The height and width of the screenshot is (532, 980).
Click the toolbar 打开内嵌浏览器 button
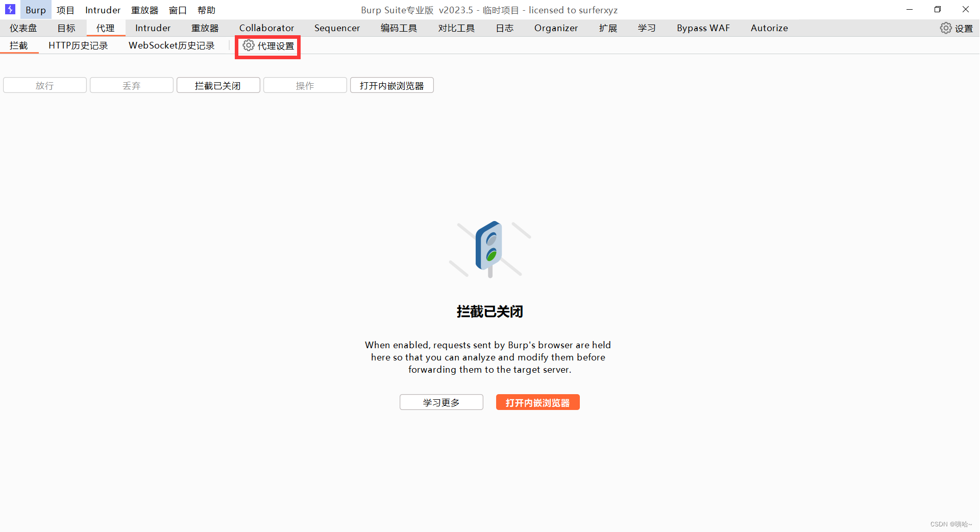pos(392,85)
